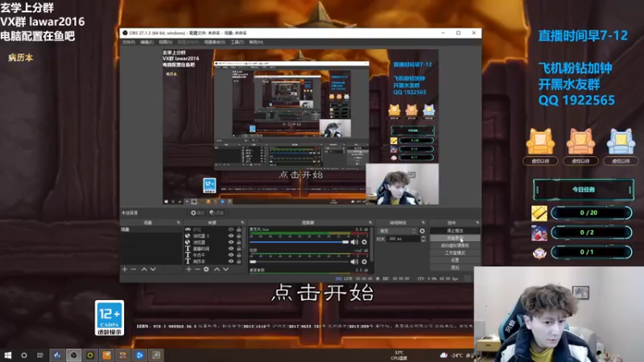Click the weather temperature in the system tray
644x362 pixels.
pos(456,355)
